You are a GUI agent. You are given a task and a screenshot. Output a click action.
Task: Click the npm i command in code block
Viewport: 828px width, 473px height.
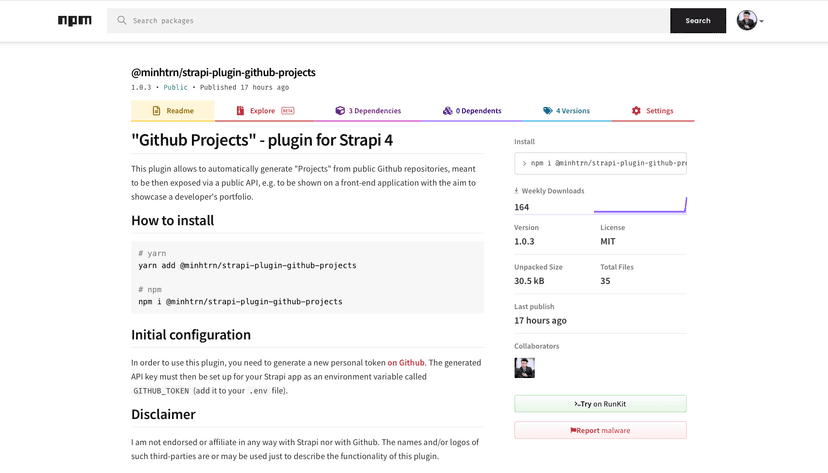coord(240,301)
